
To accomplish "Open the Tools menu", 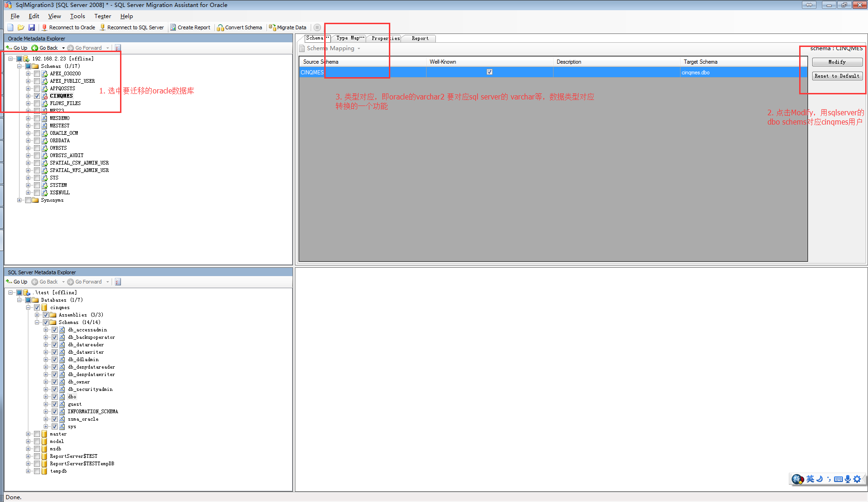I will point(77,16).
